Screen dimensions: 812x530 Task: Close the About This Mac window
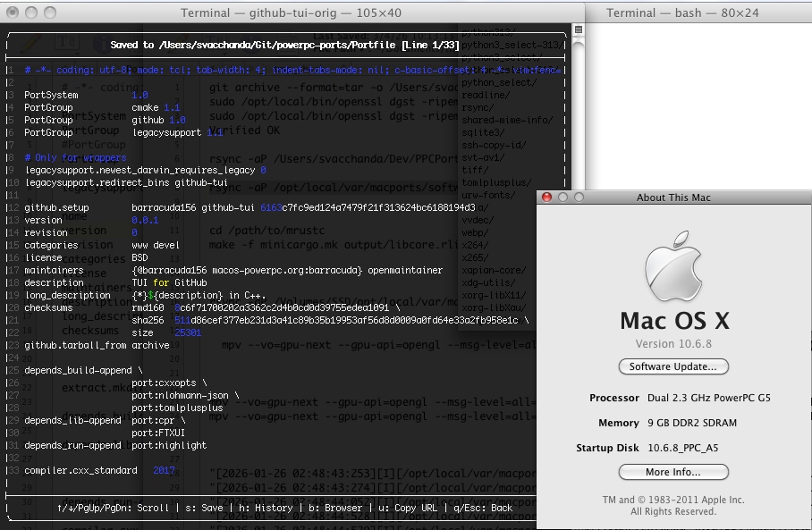546,198
